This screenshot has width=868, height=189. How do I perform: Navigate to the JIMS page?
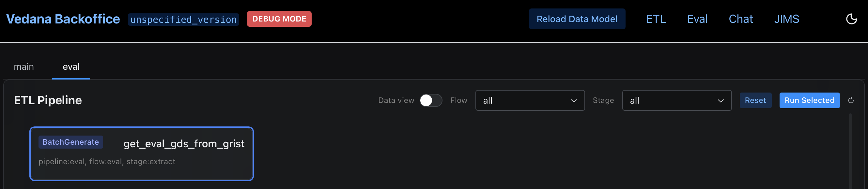[786, 19]
